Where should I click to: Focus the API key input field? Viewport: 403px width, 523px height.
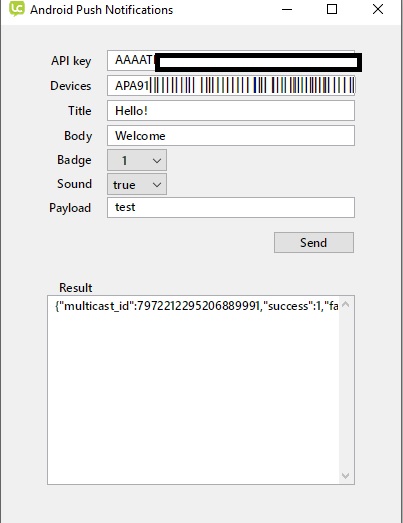point(231,61)
